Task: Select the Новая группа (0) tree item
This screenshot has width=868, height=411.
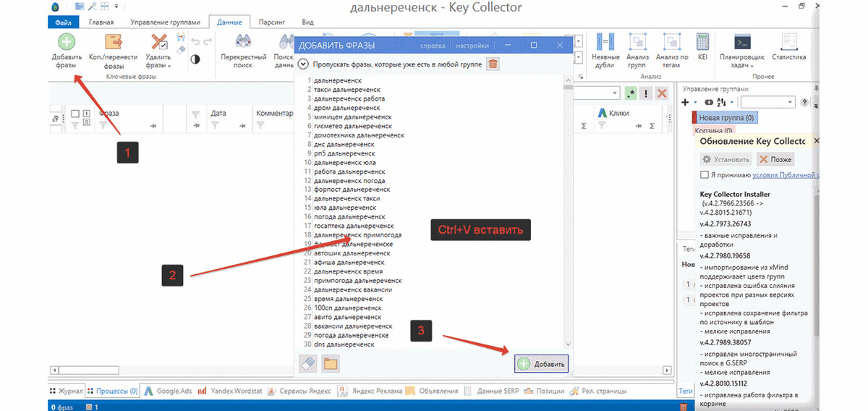Action: coord(726,117)
